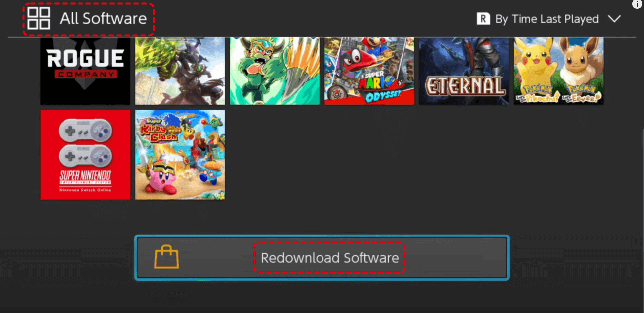Click the R button icon beside the sort label

click(483, 19)
